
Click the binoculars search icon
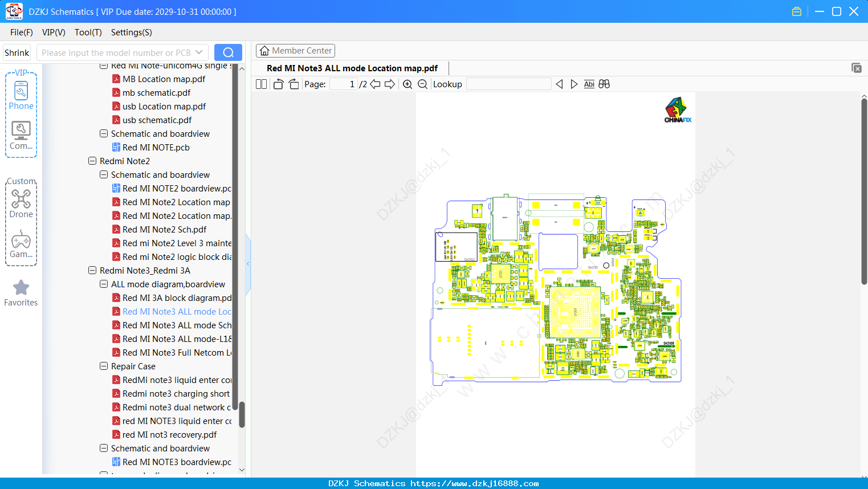(604, 84)
